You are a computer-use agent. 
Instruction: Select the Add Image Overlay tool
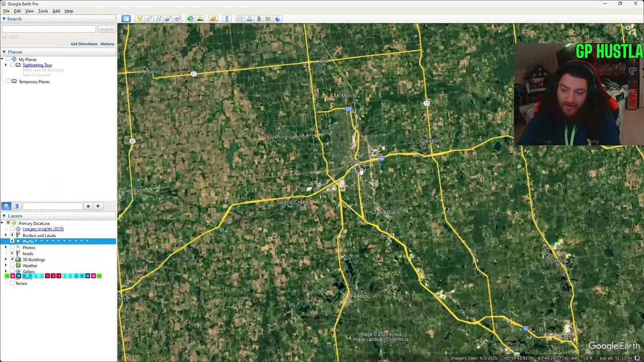tap(168, 19)
